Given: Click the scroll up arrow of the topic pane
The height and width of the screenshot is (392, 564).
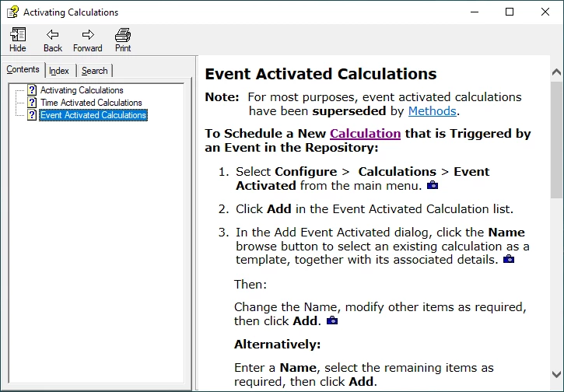Looking at the screenshot, I should coord(556,72).
